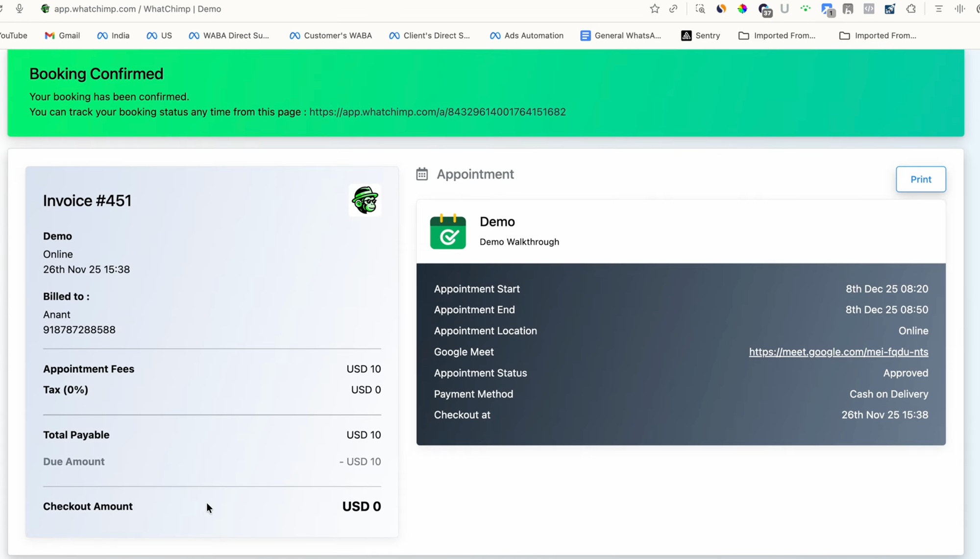This screenshot has width=980, height=559.
Task: Open the Gmail bookmark
Action: point(62,35)
